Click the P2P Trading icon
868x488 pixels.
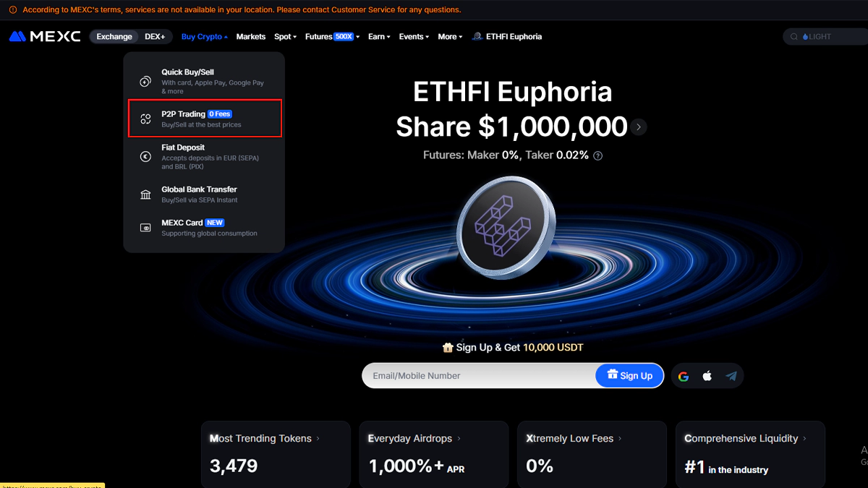[145, 119]
